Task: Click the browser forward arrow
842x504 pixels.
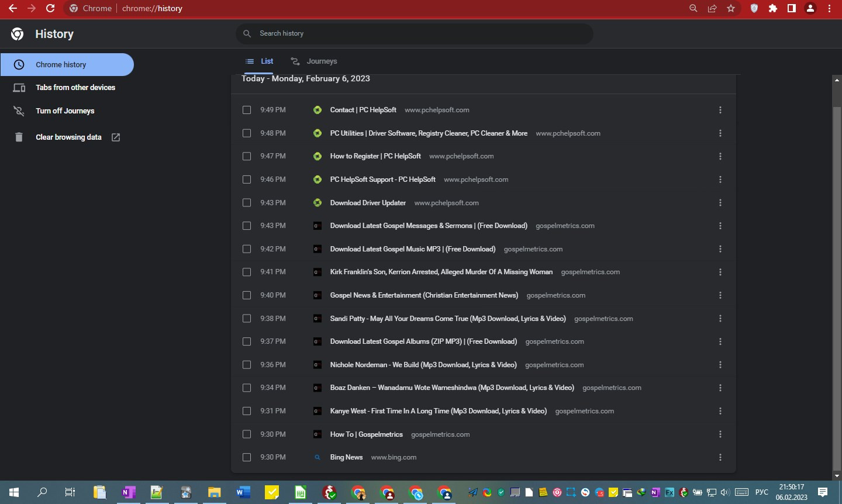Action: click(x=32, y=8)
